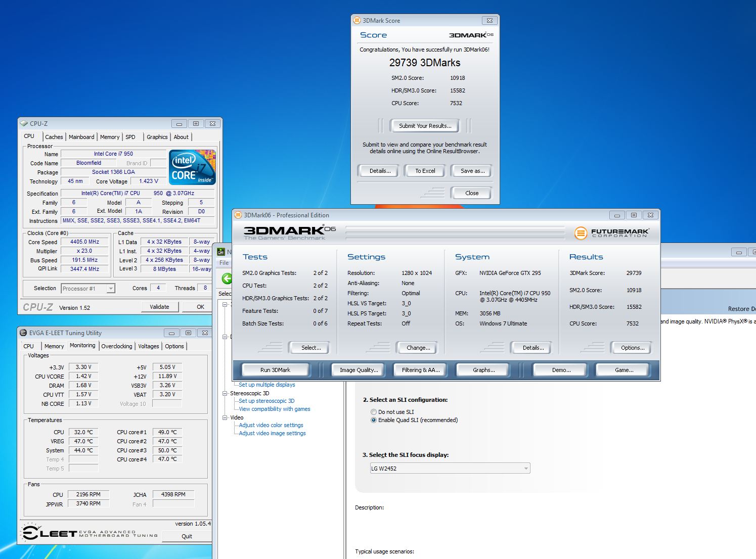The width and height of the screenshot is (756, 559).
Task: Click the 3DMark Score window title icon
Action: point(357,21)
